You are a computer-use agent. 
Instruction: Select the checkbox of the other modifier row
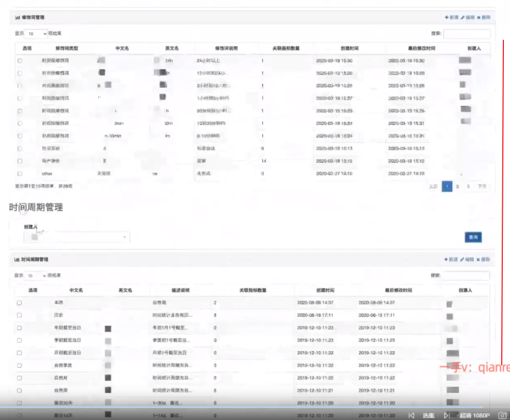tap(20, 174)
